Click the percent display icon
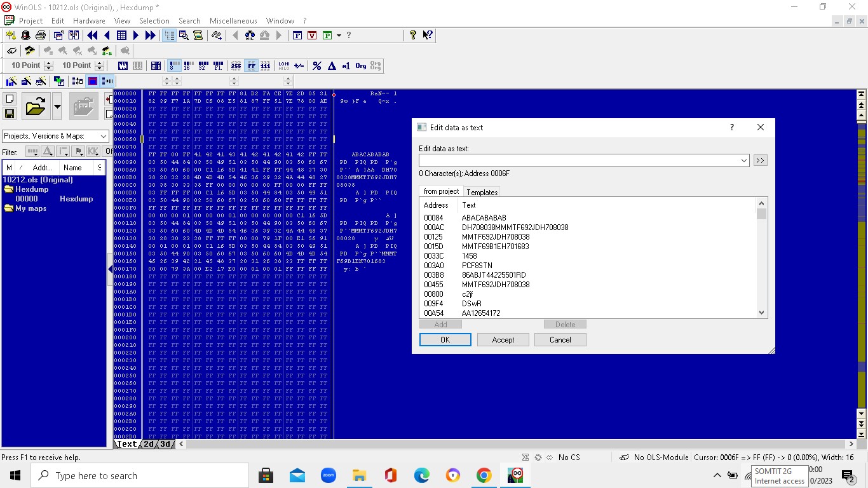Screen dimensions: 868x488 pos(317,65)
